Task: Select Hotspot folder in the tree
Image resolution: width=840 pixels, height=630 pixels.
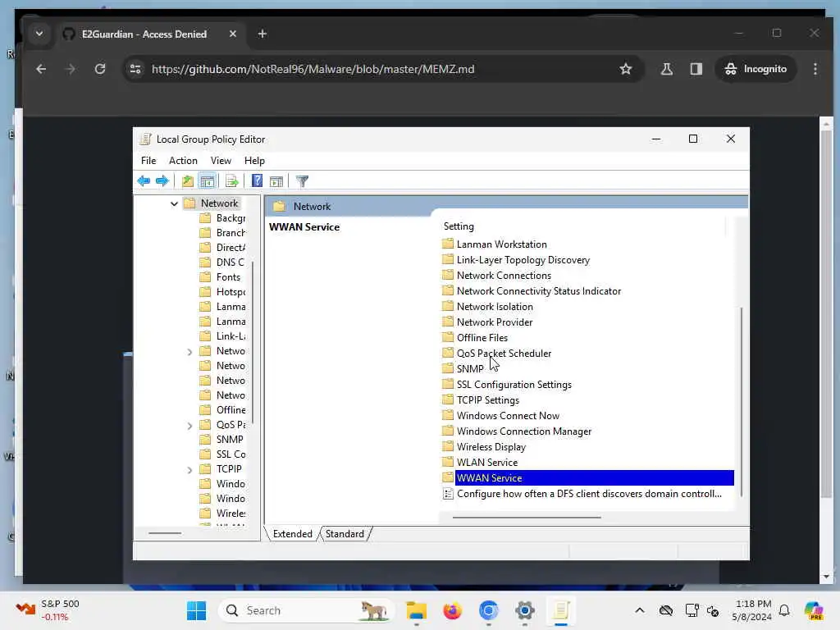Action: 231,292
